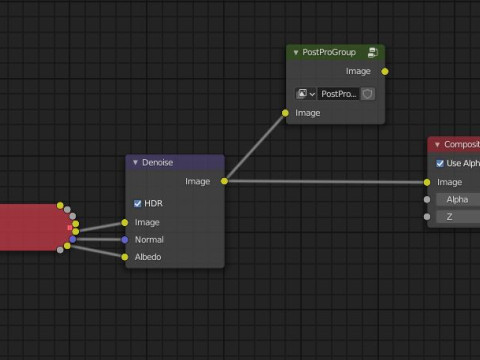Click the Z value field in Composite

[x=458, y=217]
